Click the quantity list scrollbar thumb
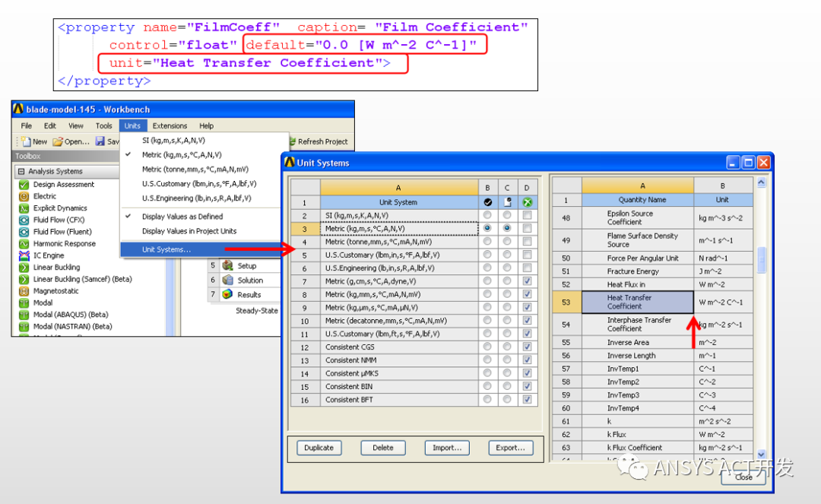821x504 pixels. 761,259
